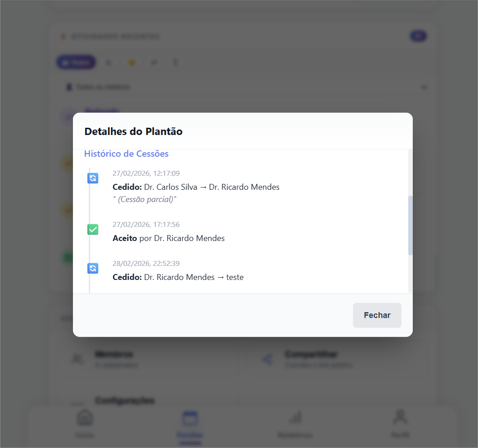
Task: Click the Fechar button
Action: [377, 315]
